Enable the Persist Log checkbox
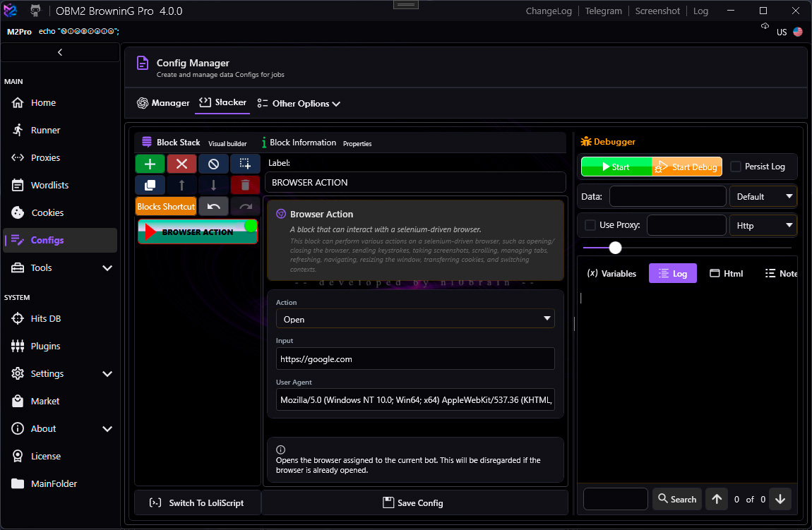812x530 pixels. (x=735, y=167)
